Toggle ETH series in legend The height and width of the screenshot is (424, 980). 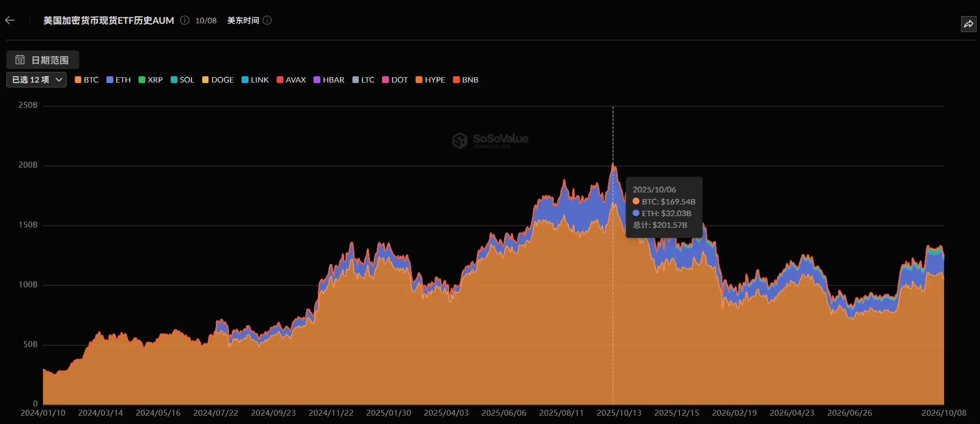click(119, 80)
